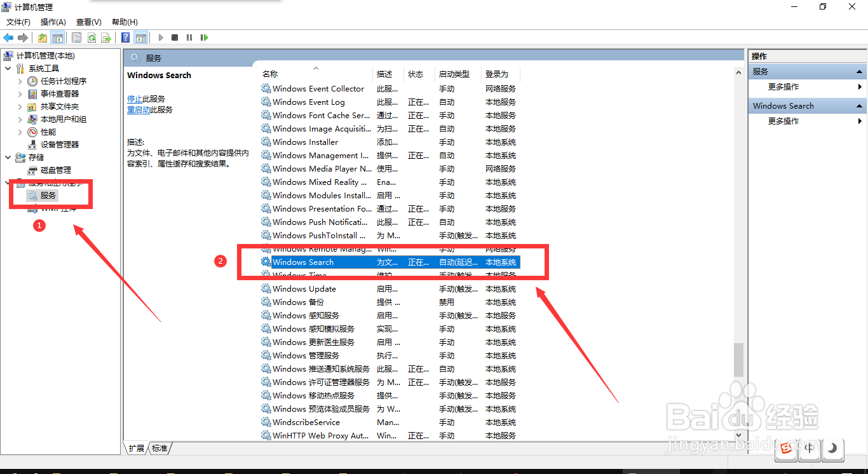Select the Windows Event Log service

point(390,102)
